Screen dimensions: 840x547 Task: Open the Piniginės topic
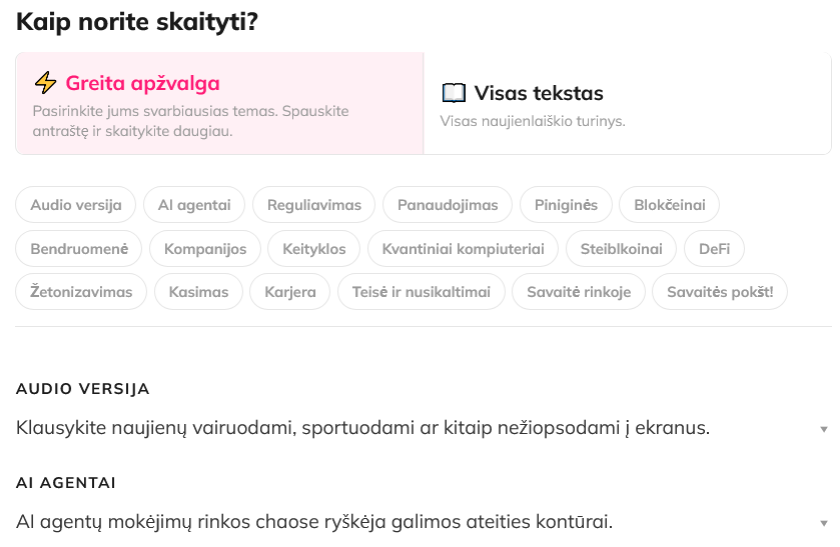point(565,205)
